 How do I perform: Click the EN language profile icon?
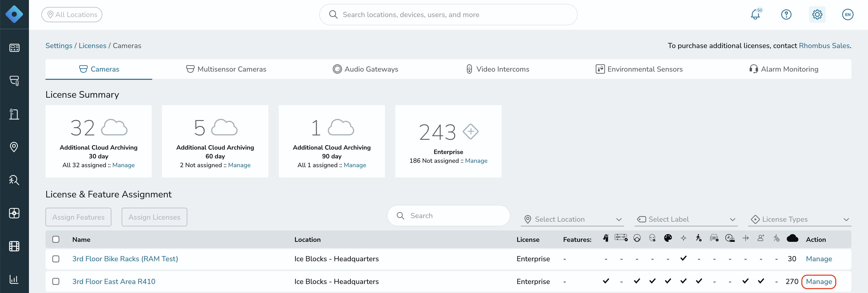pos(848,14)
